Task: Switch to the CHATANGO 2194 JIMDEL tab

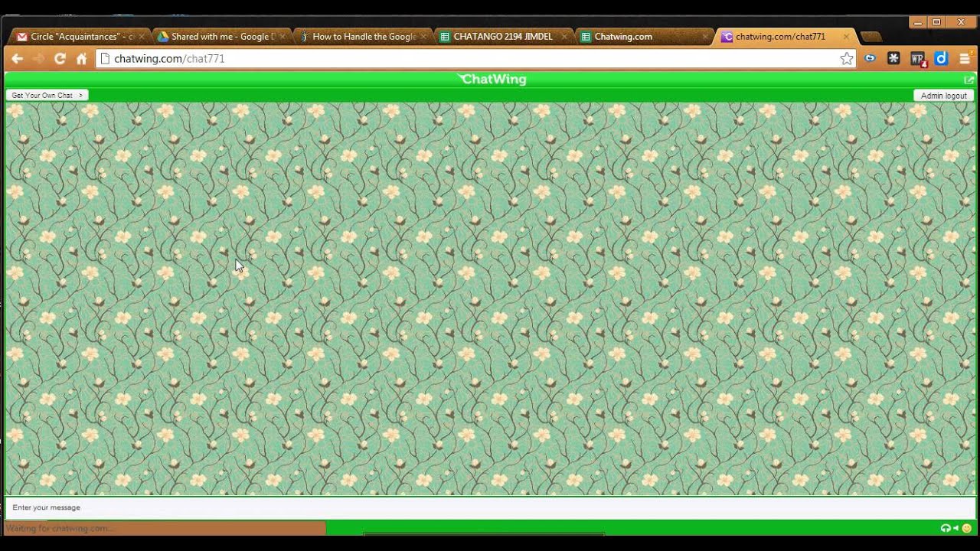Action: (x=501, y=37)
